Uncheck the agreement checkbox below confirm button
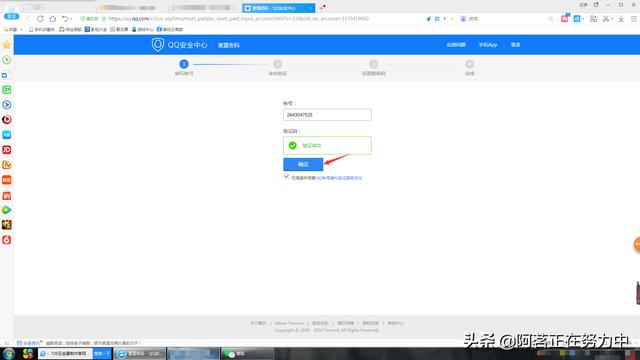The width and height of the screenshot is (640, 360). click(287, 177)
